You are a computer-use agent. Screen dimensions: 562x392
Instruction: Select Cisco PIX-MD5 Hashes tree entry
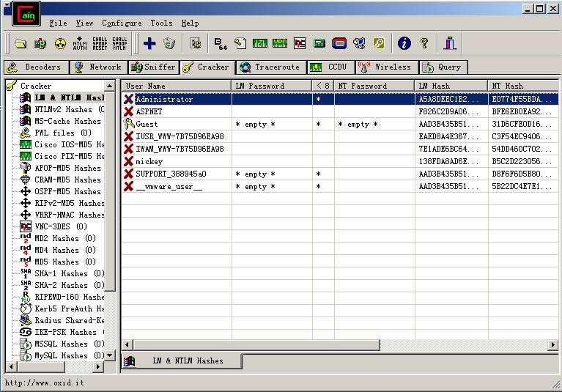click(63, 156)
